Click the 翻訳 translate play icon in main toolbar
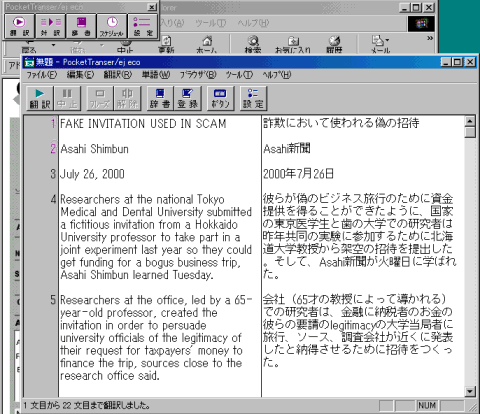This screenshot has height=414, width=480. (40, 98)
